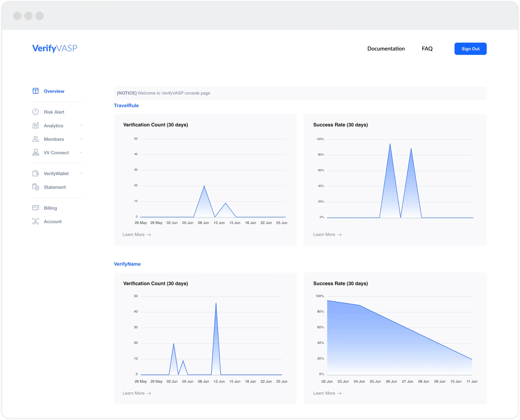Screen dimensions: 520x420
Task: Click the Billing card icon
Action: pos(36,208)
